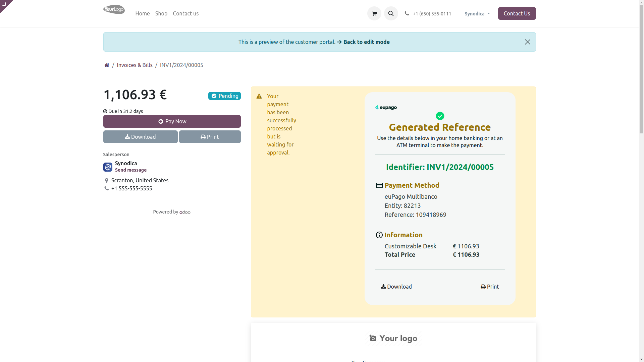The width and height of the screenshot is (644, 362).
Task: Open the Shop menu item
Action: point(161,13)
